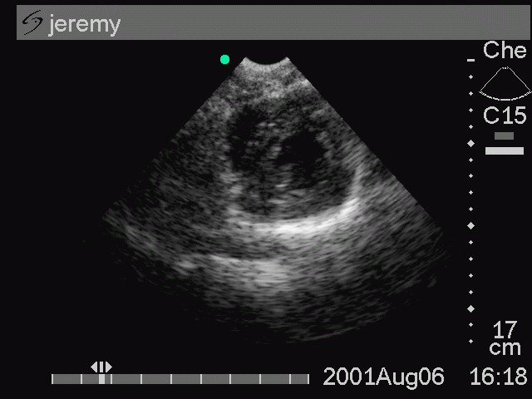532x399 pixels.
Task: Click the SonoSite logo beside the patient name
Action: click(x=32, y=22)
